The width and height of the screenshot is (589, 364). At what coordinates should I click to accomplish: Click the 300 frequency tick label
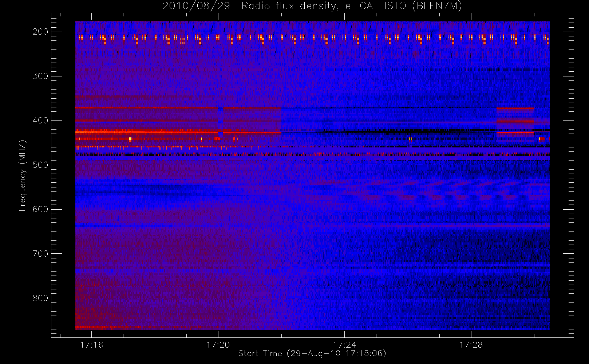[x=40, y=76]
